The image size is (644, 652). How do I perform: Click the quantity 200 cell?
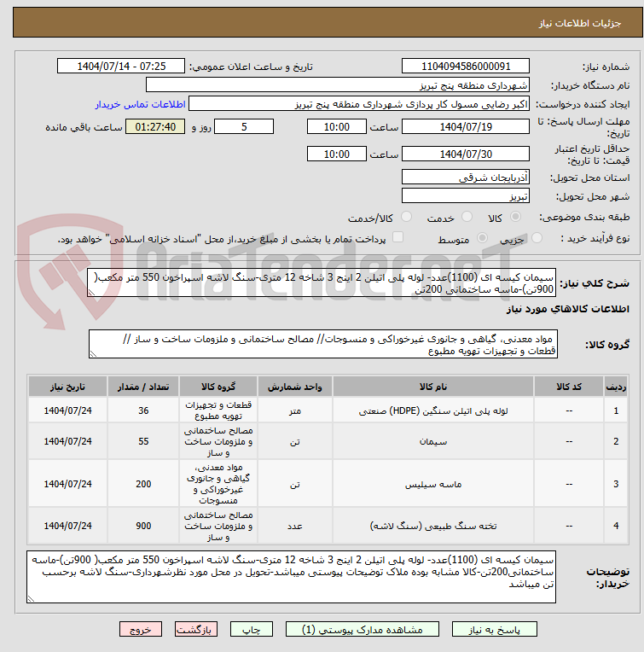(x=143, y=484)
